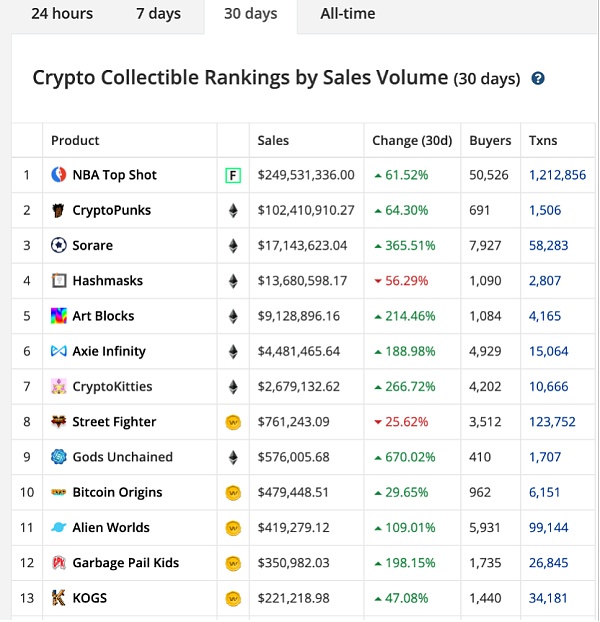Open the Alien Worlds product link

pyautogui.click(x=111, y=528)
